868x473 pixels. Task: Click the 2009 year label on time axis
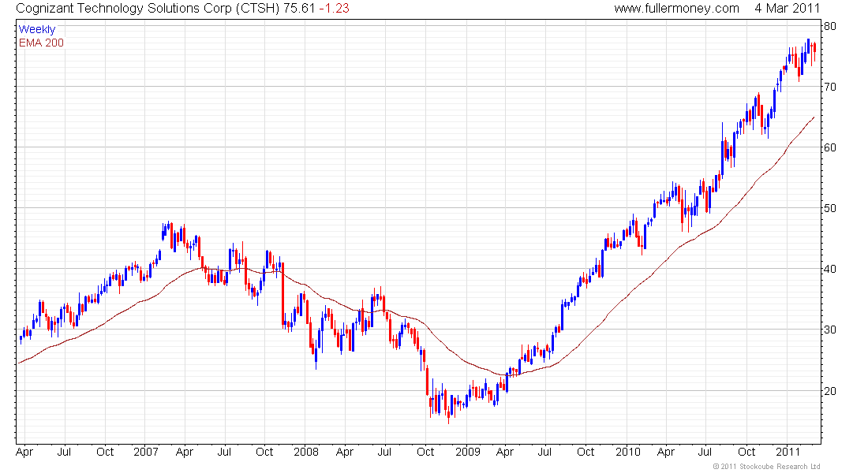pyautogui.click(x=468, y=452)
